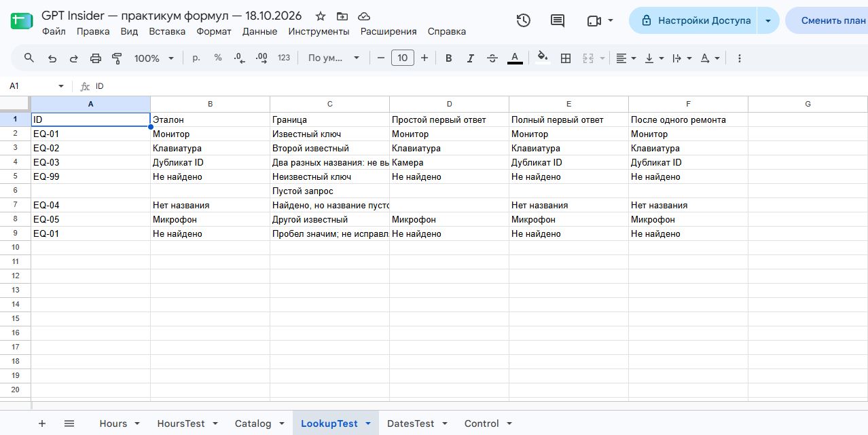Click the Name Box showing A1
The width and height of the screenshot is (868, 435).
36,86
